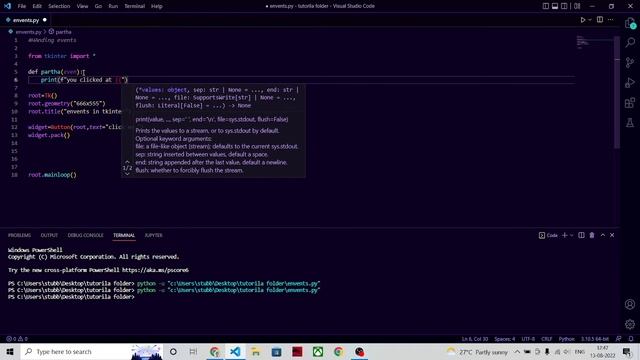Open the aka.ms/pscore6 link in terminal
The width and height of the screenshot is (640, 360).
point(156,270)
